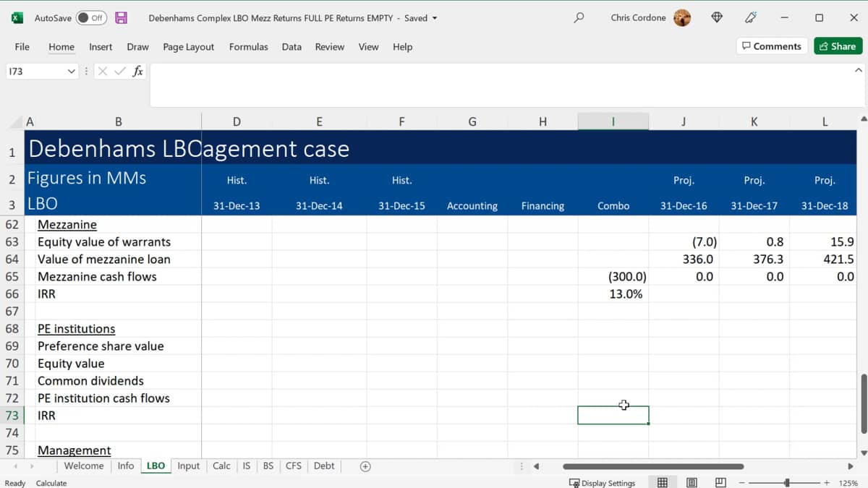Viewport: 868px width, 488px height.
Task: Click the Select All corner triangle
Action: pyautogui.click(x=16, y=122)
